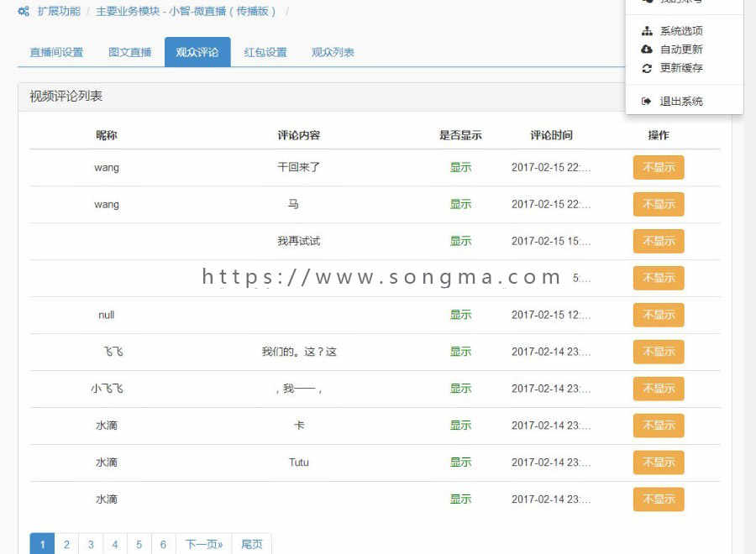Click 显示 status in the Tutu row
Viewport: 756px width, 554px height.
[460, 462]
